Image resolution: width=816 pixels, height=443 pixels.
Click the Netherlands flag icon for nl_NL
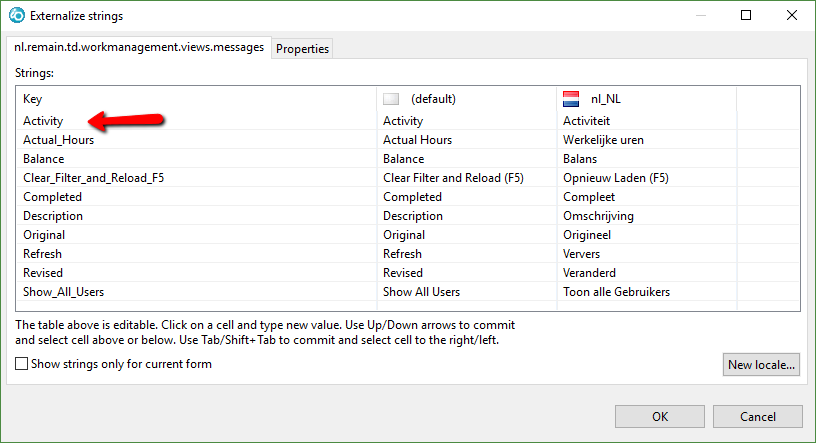tap(571, 99)
